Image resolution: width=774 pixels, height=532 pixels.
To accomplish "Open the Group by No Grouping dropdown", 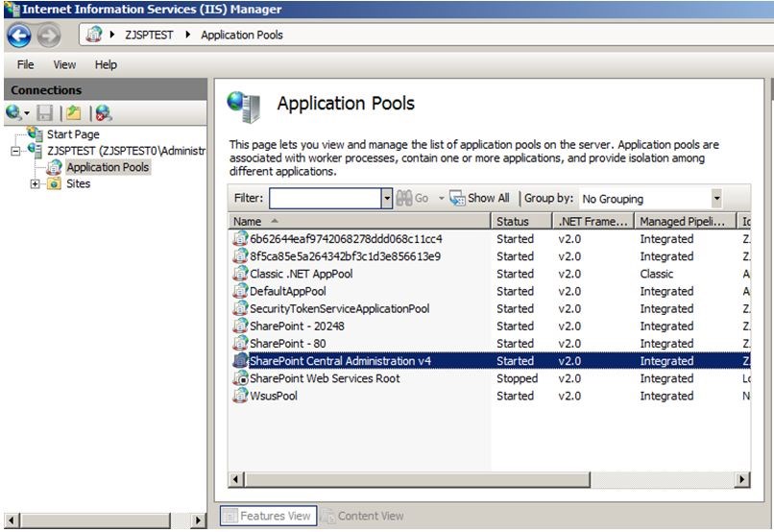I will 716,199.
